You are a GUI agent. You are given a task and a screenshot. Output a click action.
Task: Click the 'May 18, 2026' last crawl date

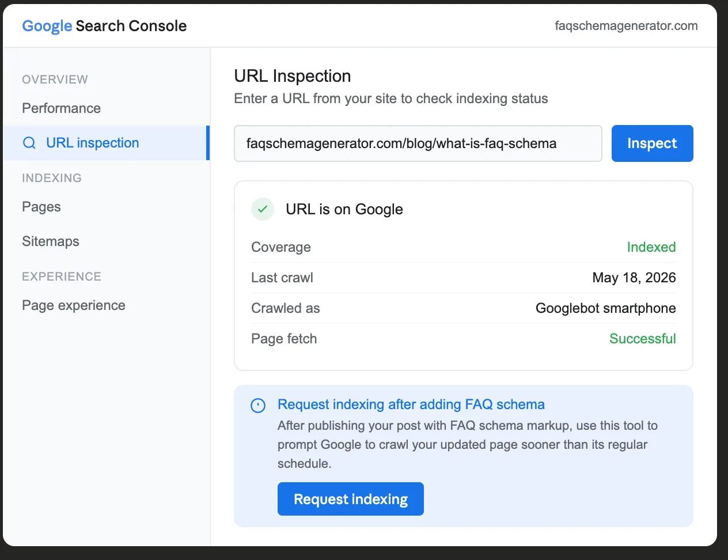[634, 278]
